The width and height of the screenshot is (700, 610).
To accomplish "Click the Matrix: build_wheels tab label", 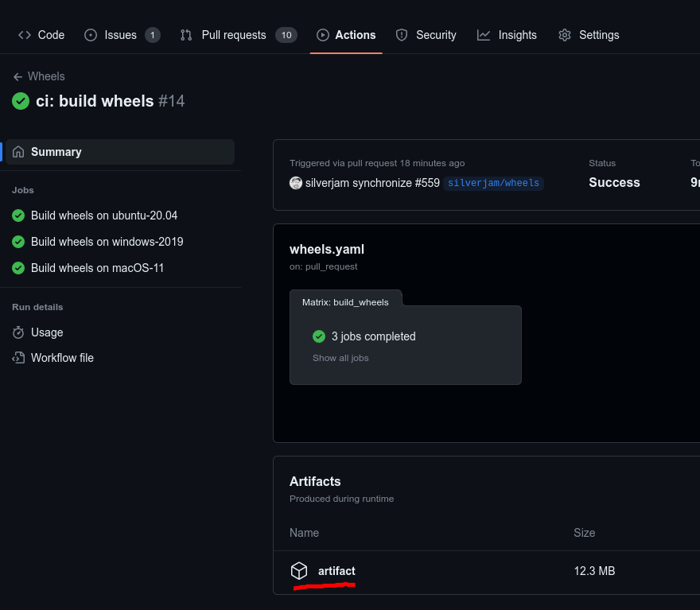I will [345, 302].
